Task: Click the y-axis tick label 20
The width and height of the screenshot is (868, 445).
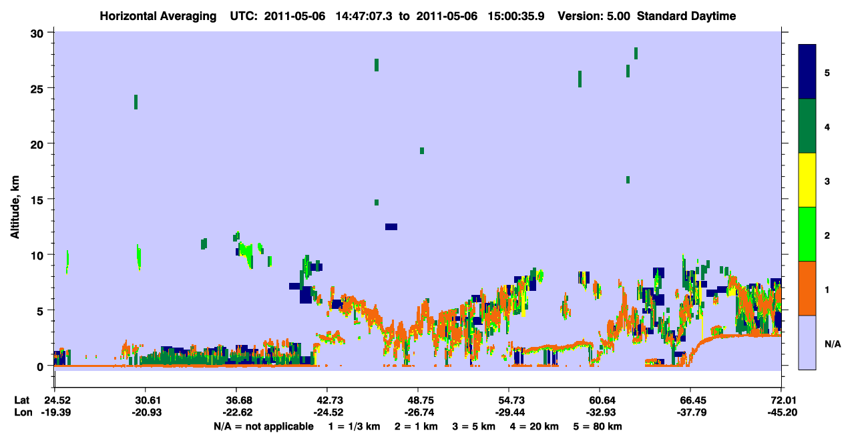Action: click(39, 143)
